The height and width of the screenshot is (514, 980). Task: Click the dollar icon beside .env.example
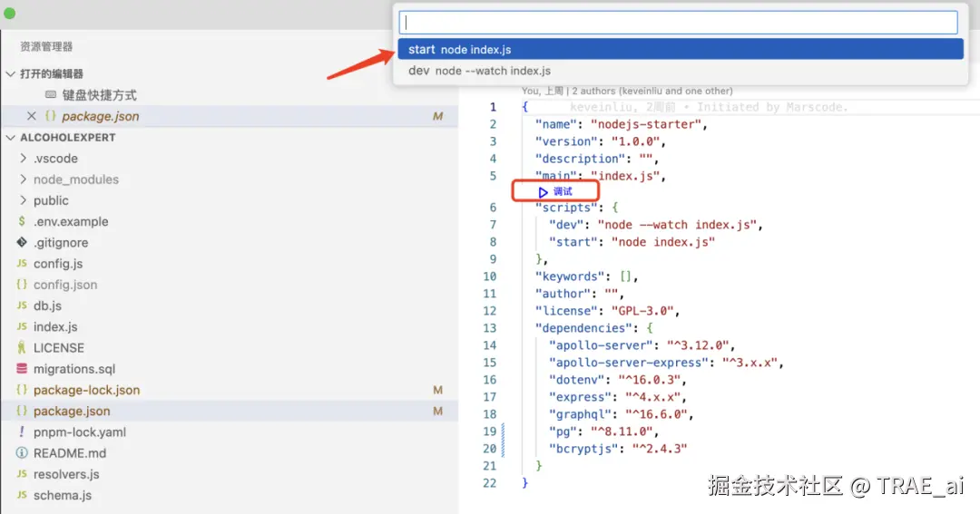(x=22, y=221)
